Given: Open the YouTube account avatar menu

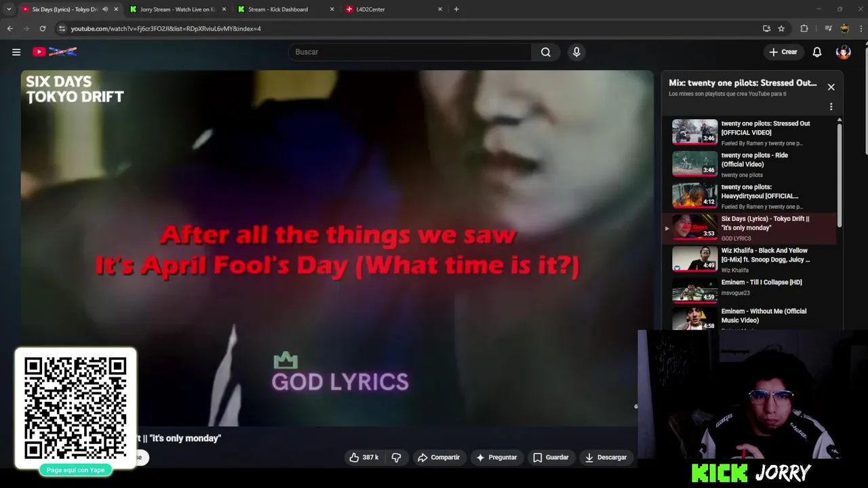Looking at the screenshot, I should 843,52.
